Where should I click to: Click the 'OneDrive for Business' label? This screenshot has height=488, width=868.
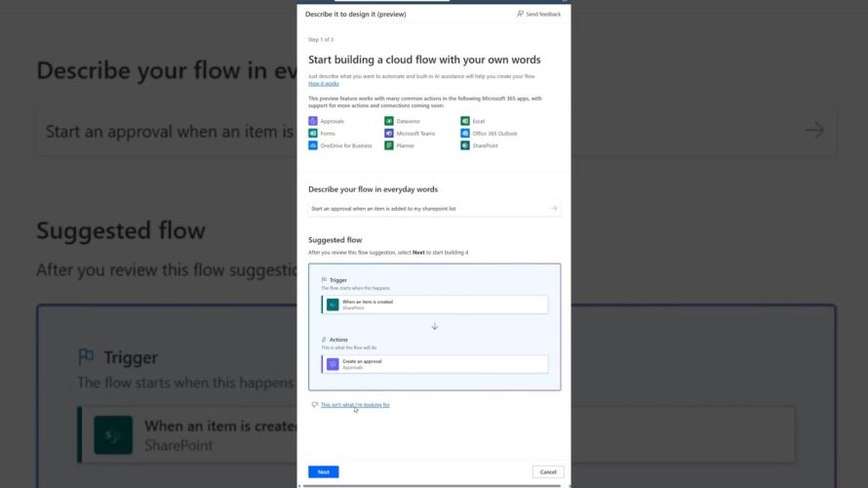tap(346, 145)
